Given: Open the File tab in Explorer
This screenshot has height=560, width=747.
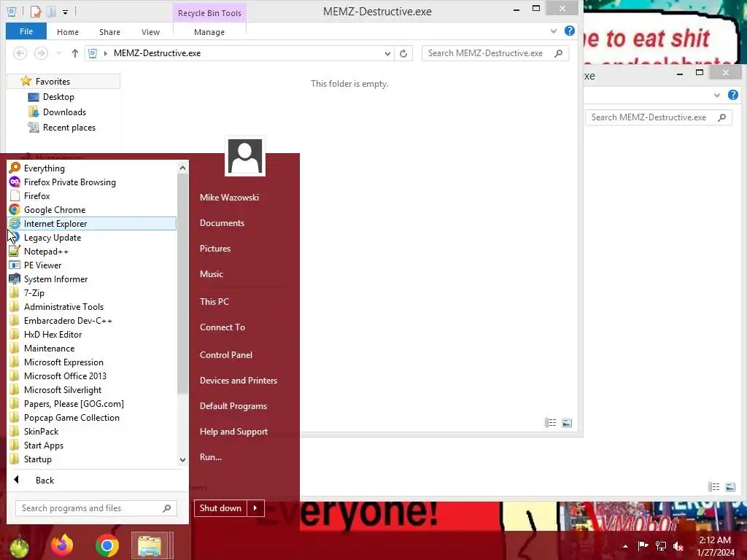Looking at the screenshot, I should 26,31.
